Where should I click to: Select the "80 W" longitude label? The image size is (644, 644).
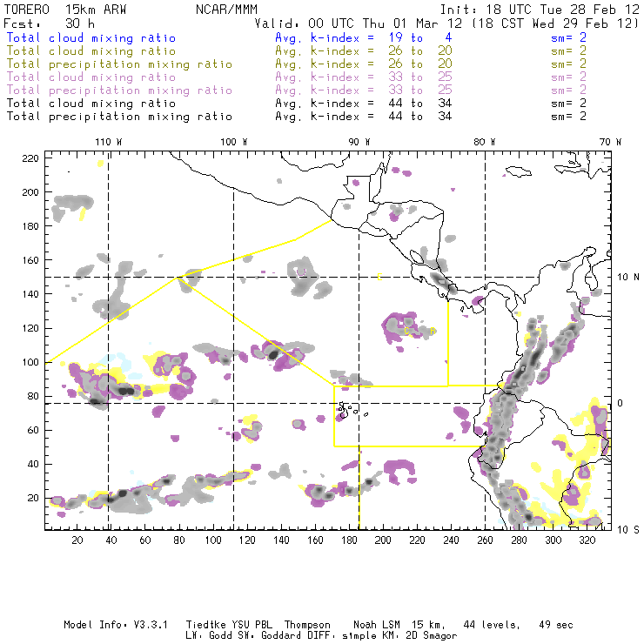click(484, 142)
